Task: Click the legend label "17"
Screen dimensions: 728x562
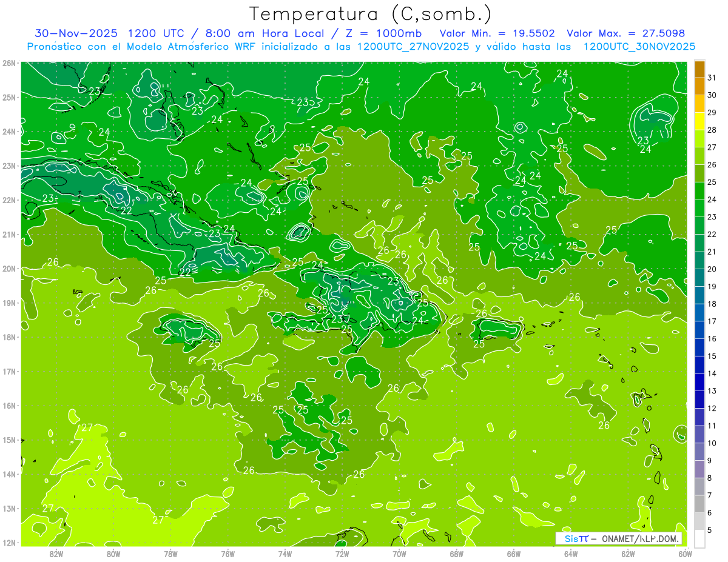Action: coord(712,321)
